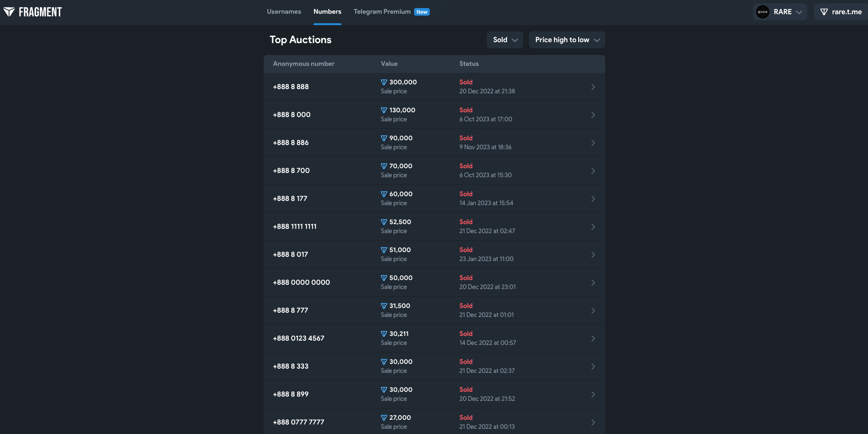Switch to the Usernames tab
Screen dimensions: 868x434
[x=284, y=12]
